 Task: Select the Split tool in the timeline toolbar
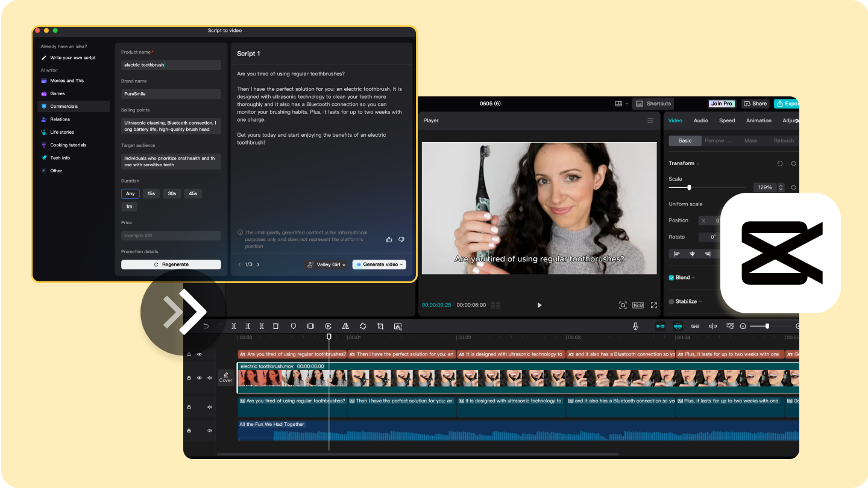[x=234, y=326]
